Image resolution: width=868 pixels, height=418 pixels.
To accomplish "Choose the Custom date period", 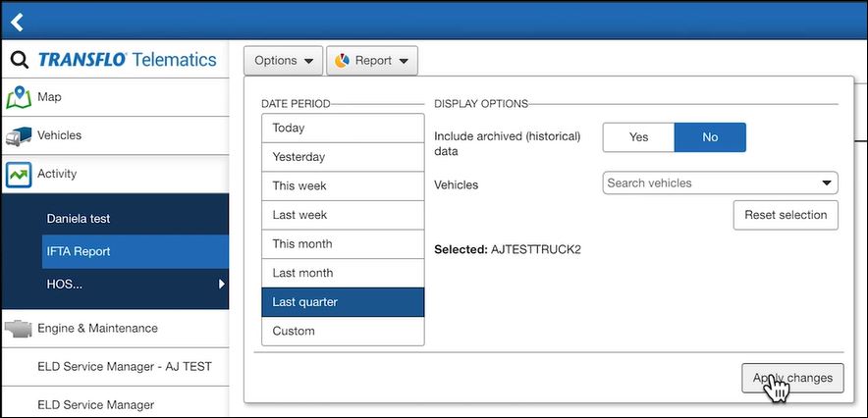I will 343,332.
